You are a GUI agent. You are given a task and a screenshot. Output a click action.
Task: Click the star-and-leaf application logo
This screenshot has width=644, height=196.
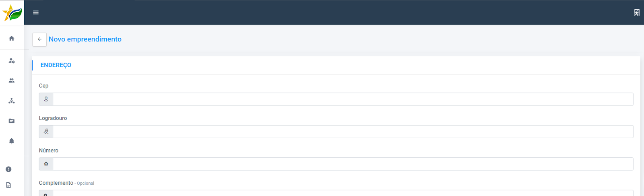[x=12, y=13]
